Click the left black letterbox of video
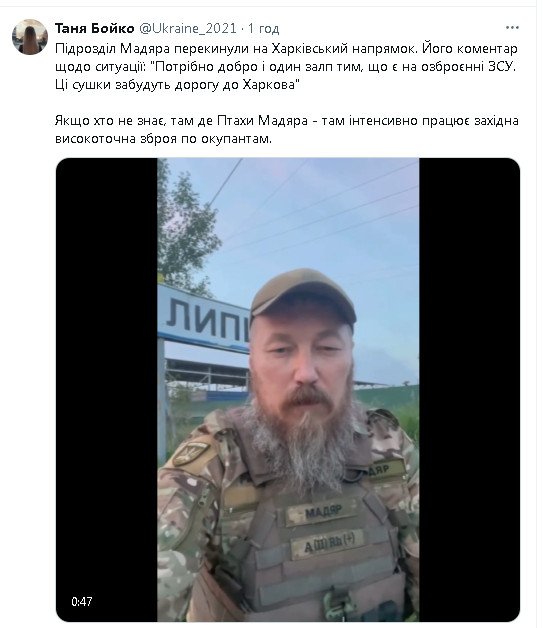543x628 pixels. [x=107, y=389]
